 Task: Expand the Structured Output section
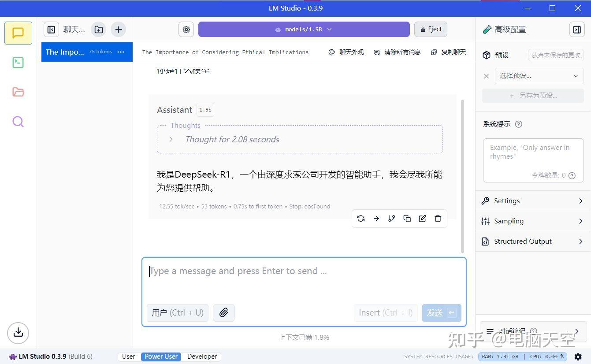[533, 241]
